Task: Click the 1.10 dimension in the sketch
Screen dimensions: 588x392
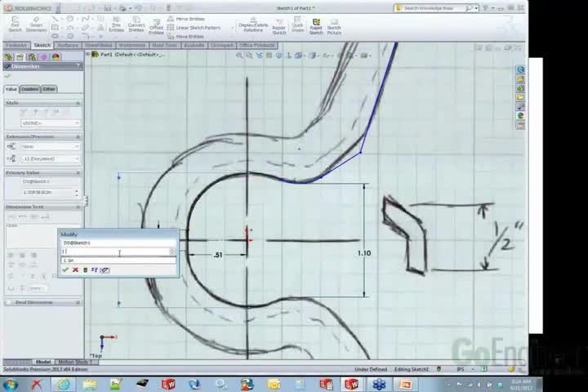Action: (x=364, y=254)
